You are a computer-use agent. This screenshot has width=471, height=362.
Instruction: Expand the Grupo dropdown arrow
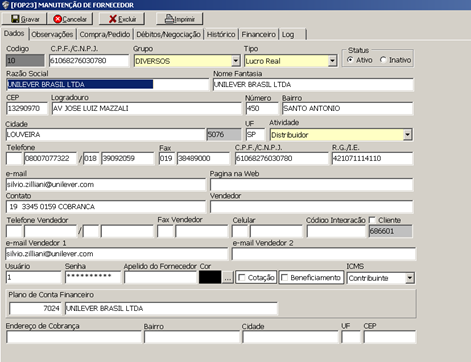[x=236, y=61]
